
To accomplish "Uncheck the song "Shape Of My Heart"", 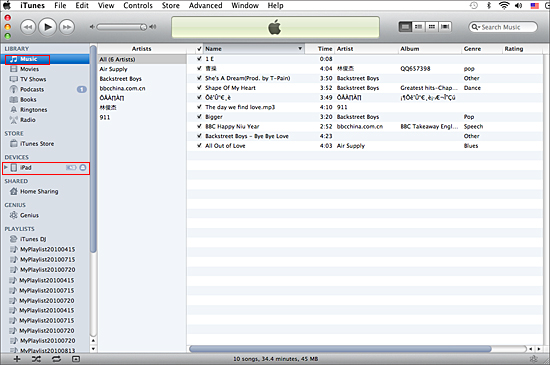I will [199, 88].
